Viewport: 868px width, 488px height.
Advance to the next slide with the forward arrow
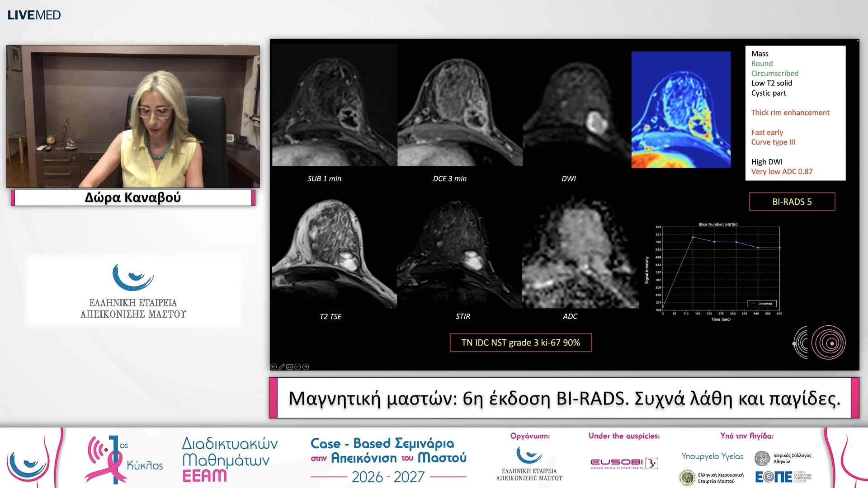[306, 367]
